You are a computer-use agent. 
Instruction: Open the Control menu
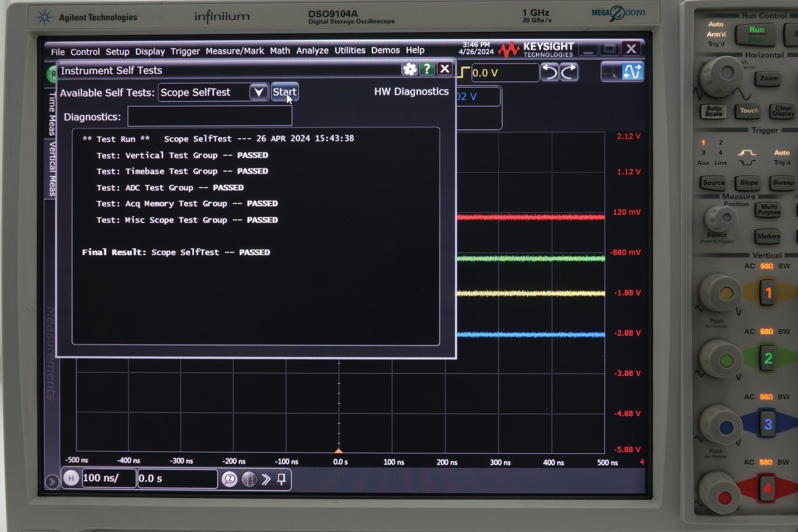click(x=85, y=52)
